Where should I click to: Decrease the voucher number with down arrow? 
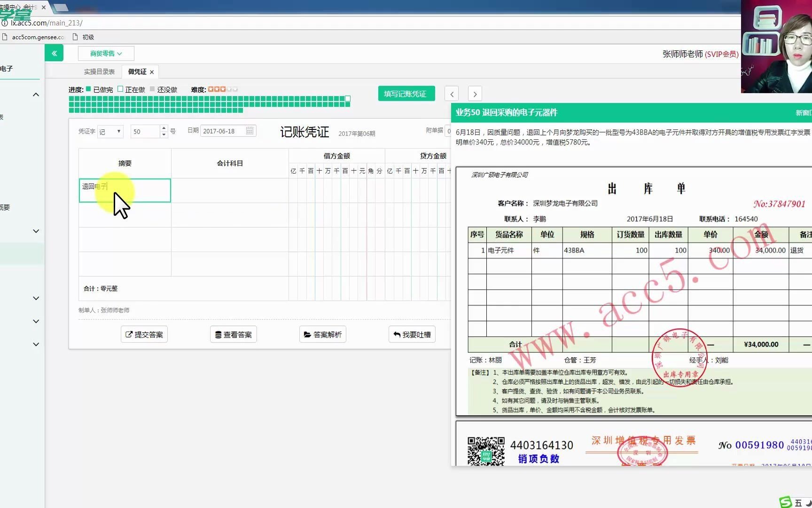coord(164,135)
